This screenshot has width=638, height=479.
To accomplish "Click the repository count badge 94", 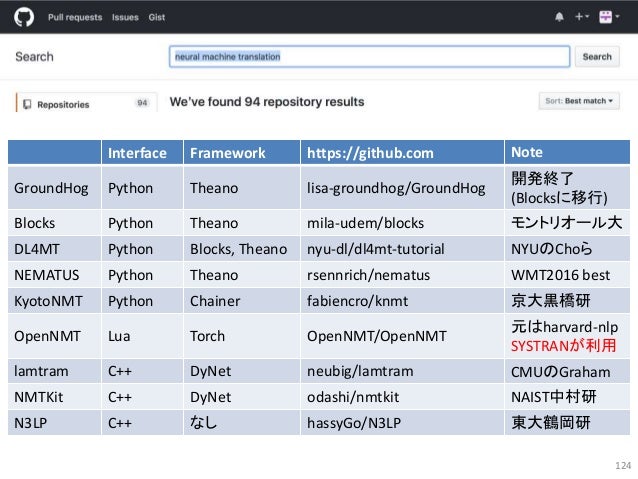I will pos(142,103).
